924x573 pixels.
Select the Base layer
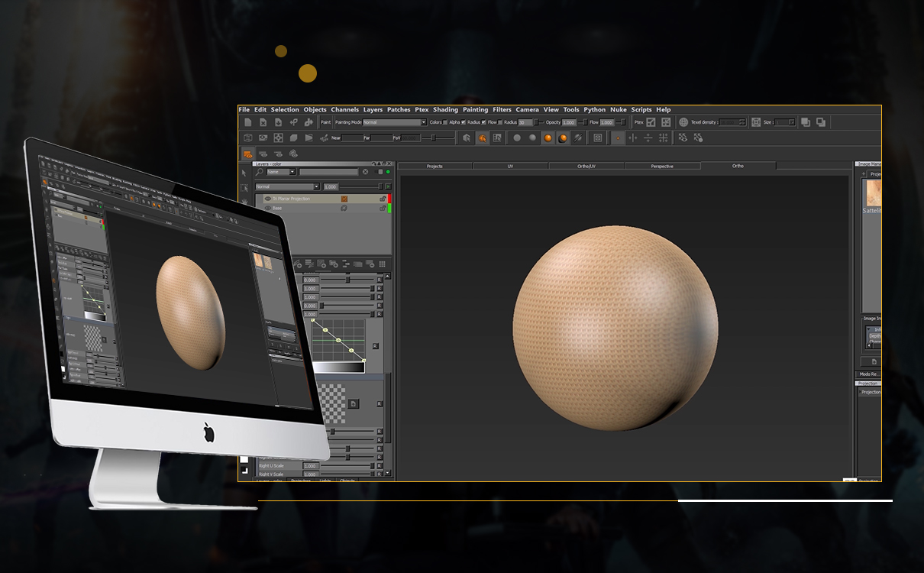coord(322,208)
